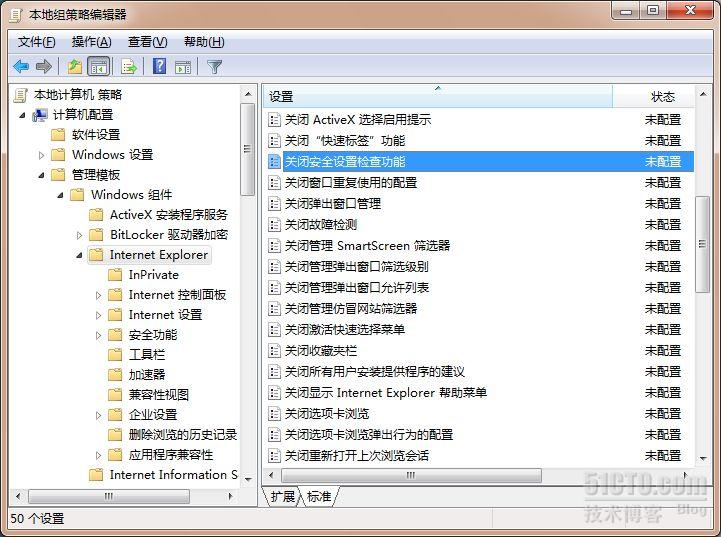The width and height of the screenshot is (721, 537).
Task: Click the tree pane vertical scrollbar thumb
Action: [247, 149]
